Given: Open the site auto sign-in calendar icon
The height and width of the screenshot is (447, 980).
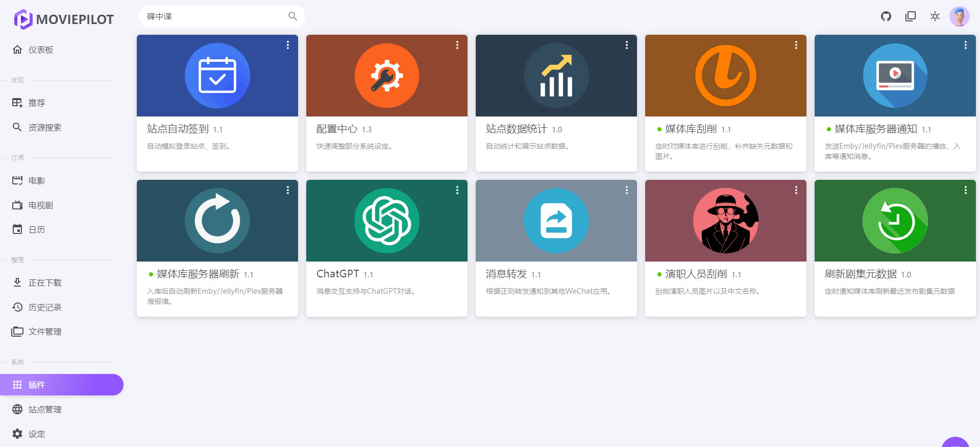Looking at the screenshot, I should [217, 76].
